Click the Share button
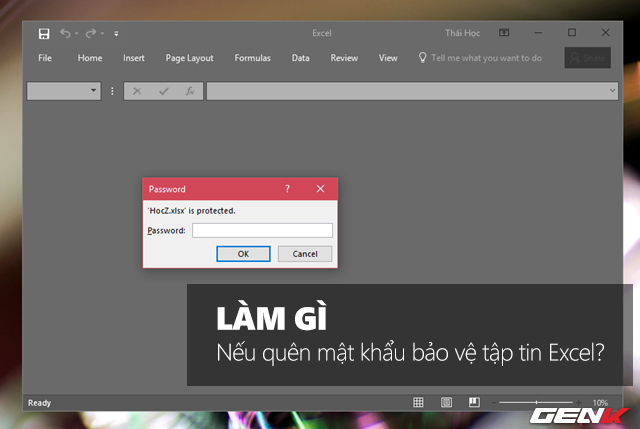This screenshot has width=640, height=429. [x=588, y=58]
